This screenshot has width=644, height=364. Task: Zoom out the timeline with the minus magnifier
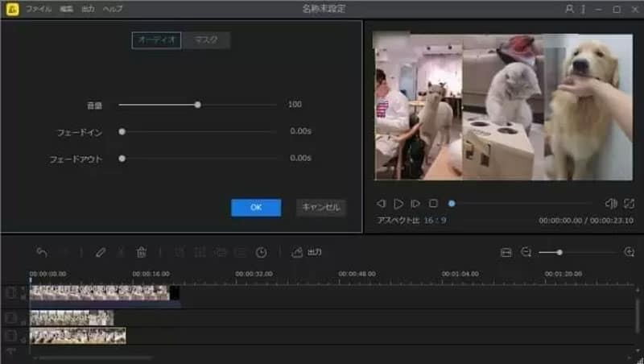(526, 252)
